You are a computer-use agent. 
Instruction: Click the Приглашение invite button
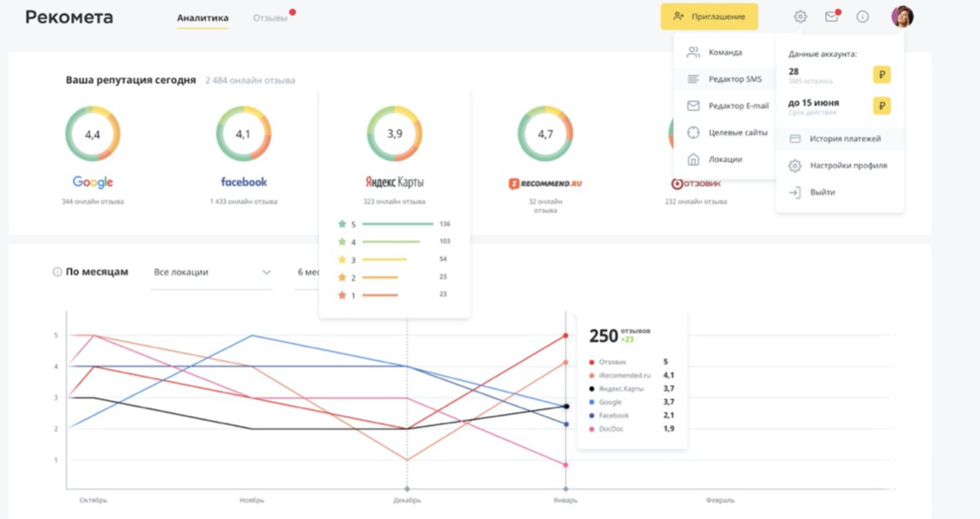[x=709, y=16]
